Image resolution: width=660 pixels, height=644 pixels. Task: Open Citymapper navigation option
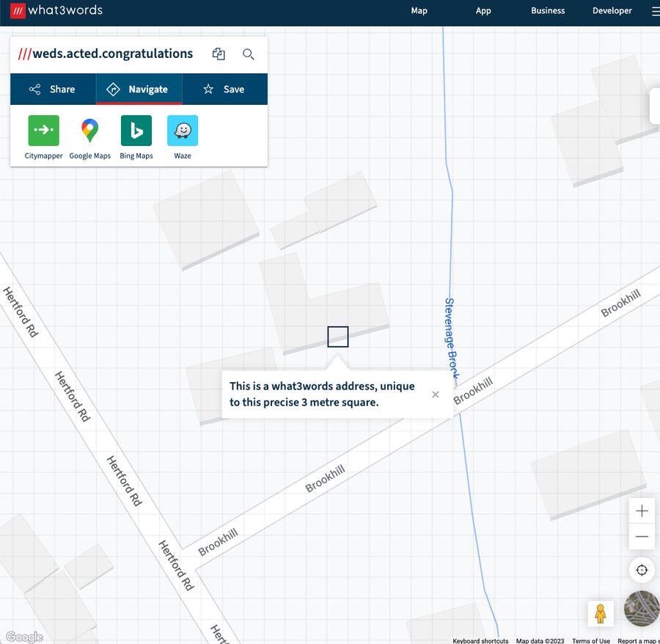pyautogui.click(x=43, y=131)
